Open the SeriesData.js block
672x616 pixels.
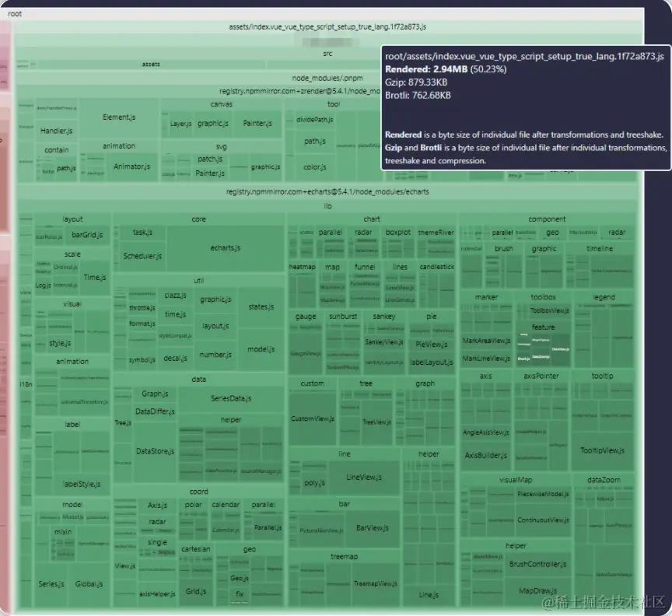pyautogui.click(x=231, y=398)
